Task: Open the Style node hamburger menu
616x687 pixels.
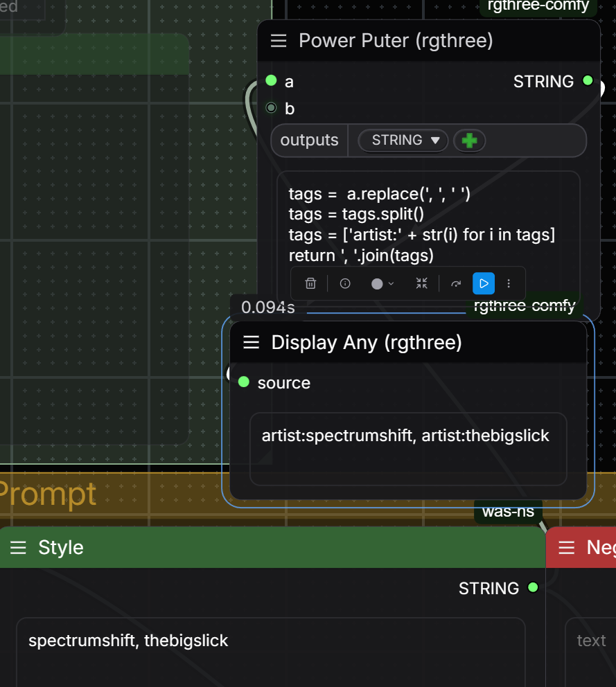Action: point(18,548)
